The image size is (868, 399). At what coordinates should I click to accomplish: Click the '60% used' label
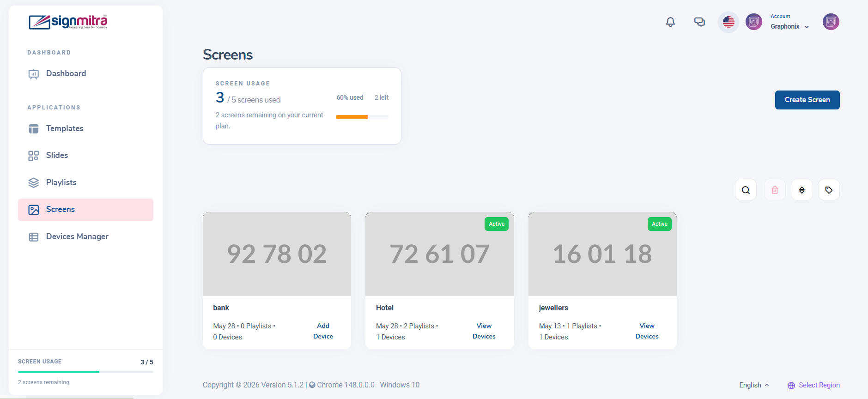tap(350, 97)
